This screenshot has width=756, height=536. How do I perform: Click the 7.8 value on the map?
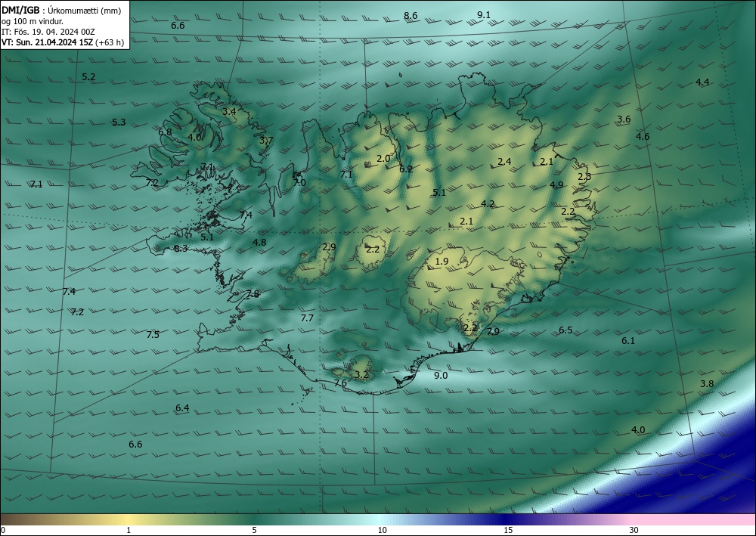click(253, 294)
